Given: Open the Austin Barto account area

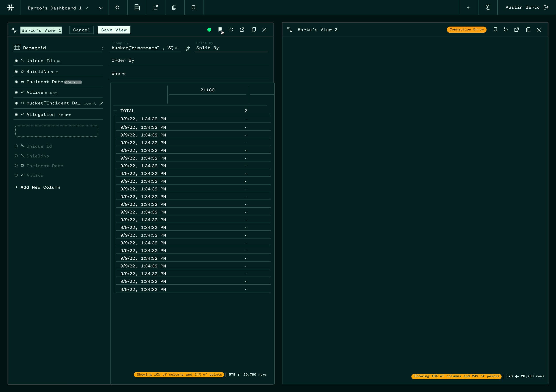Looking at the screenshot, I should pyautogui.click(x=523, y=7).
